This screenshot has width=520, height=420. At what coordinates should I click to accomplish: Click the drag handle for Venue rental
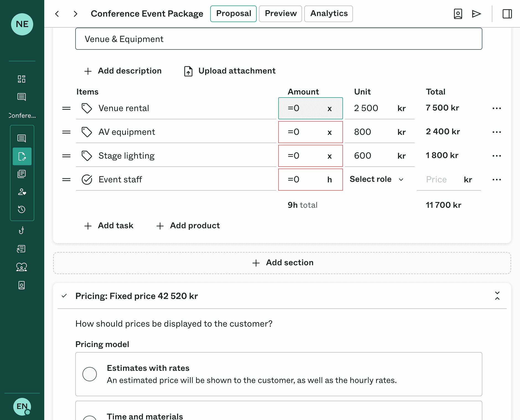pos(66,108)
